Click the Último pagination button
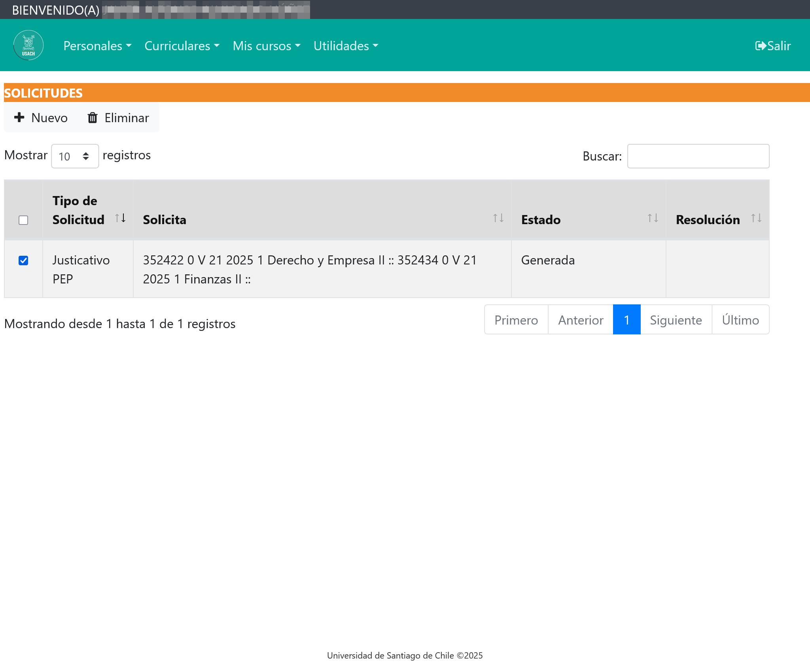810x672 pixels. pyautogui.click(x=740, y=320)
